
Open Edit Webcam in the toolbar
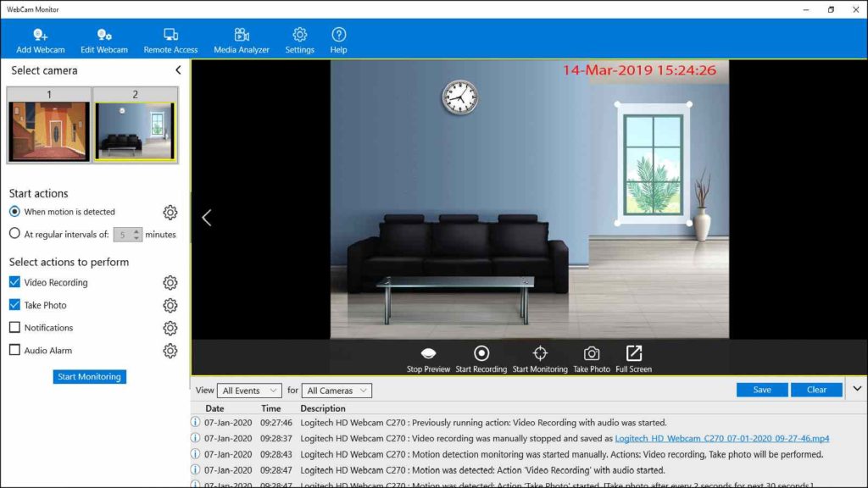(104, 41)
